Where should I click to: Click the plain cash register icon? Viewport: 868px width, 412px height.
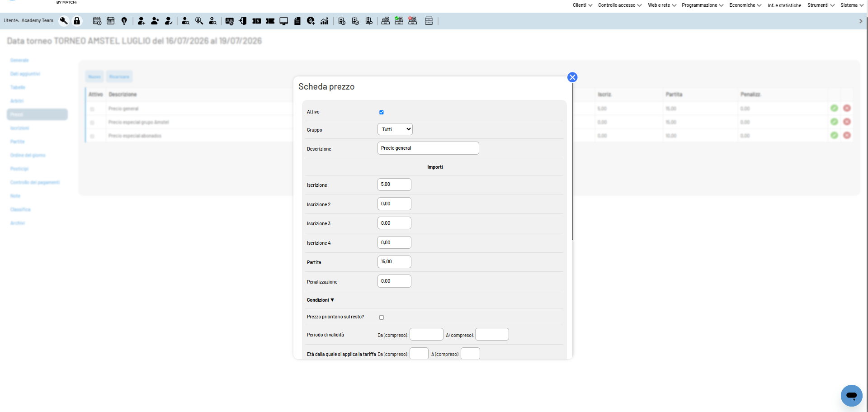coord(386,21)
